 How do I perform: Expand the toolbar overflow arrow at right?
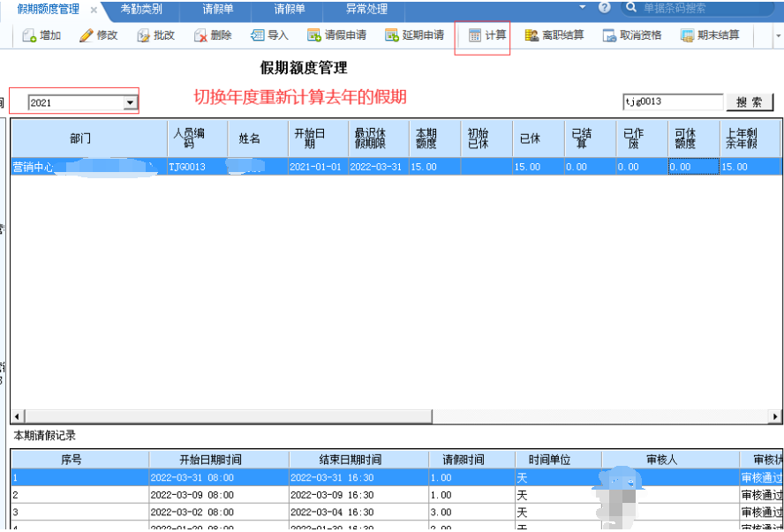[778, 37]
